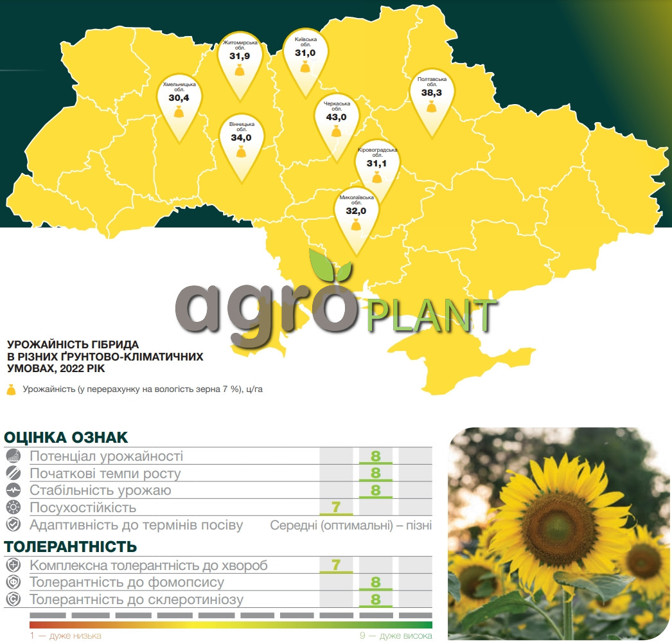Click the Початкові темпи росту icon
The width and height of the screenshot is (672, 642).
point(13,473)
